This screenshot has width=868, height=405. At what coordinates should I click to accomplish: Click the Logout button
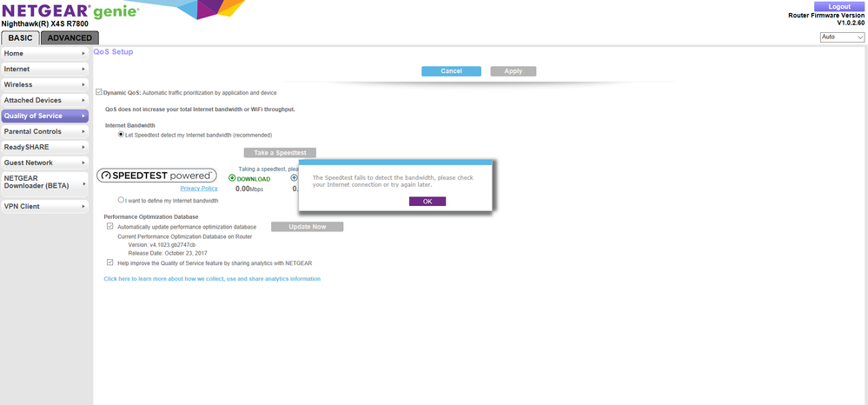pos(839,7)
